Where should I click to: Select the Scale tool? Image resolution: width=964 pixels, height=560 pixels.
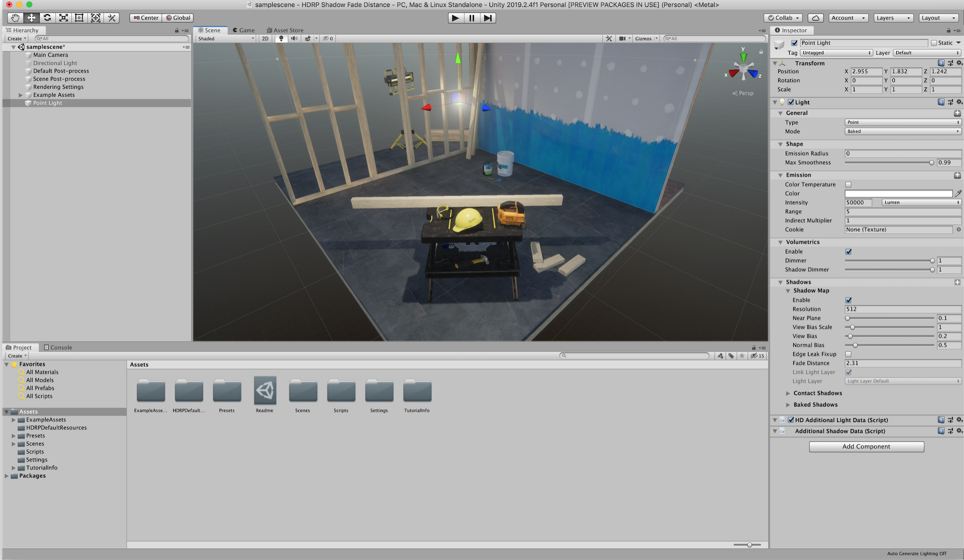63,18
